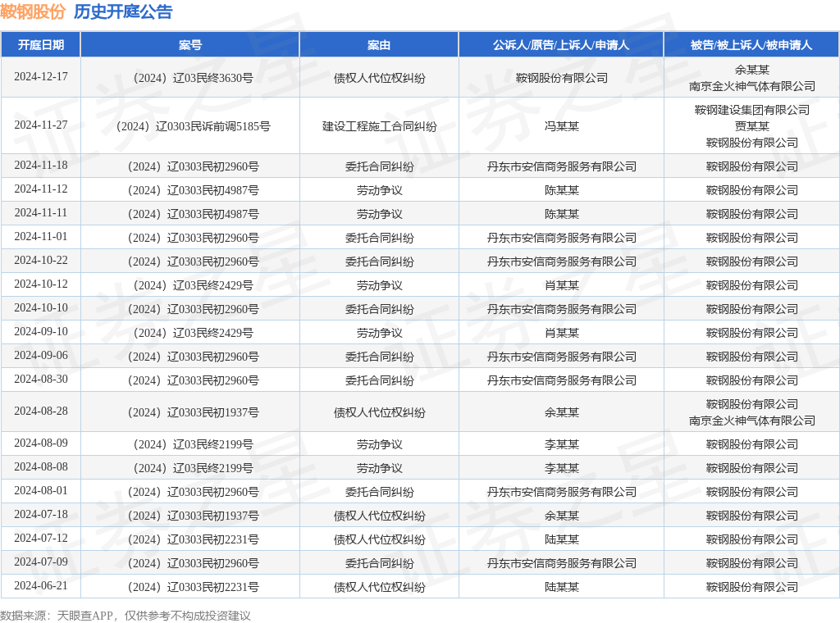The width and height of the screenshot is (840, 623).
Task: Click 肖某某 in the 2024-10-12 row
Action: [561, 285]
